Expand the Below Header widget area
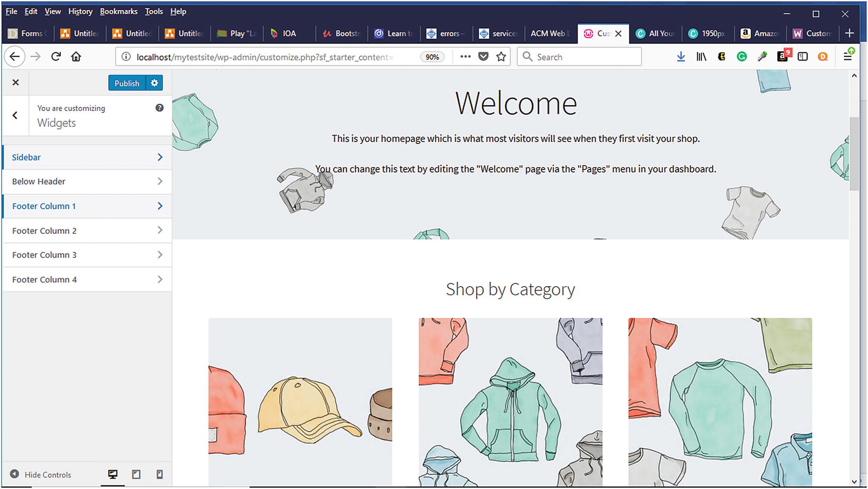 [x=87, y=182]
